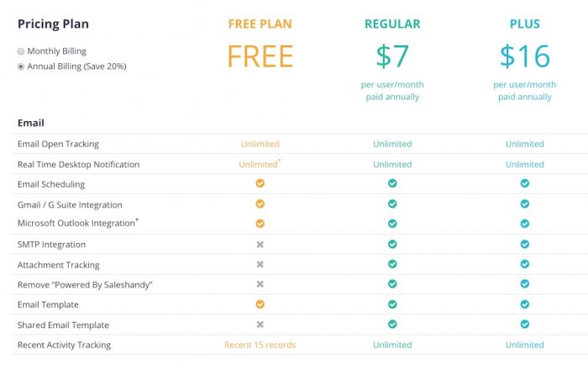Click the Free Plan Unlimited text for Email Open Tracking

coord(260,144)
